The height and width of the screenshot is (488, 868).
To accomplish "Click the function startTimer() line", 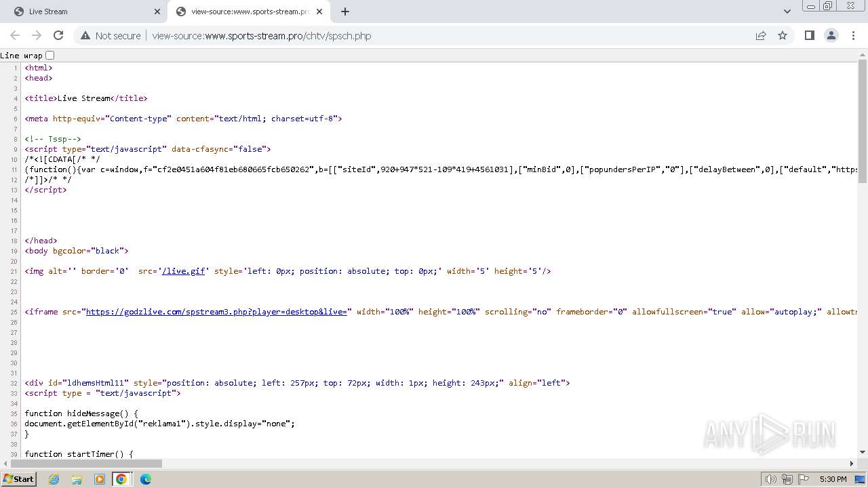I will click(79, 454).
